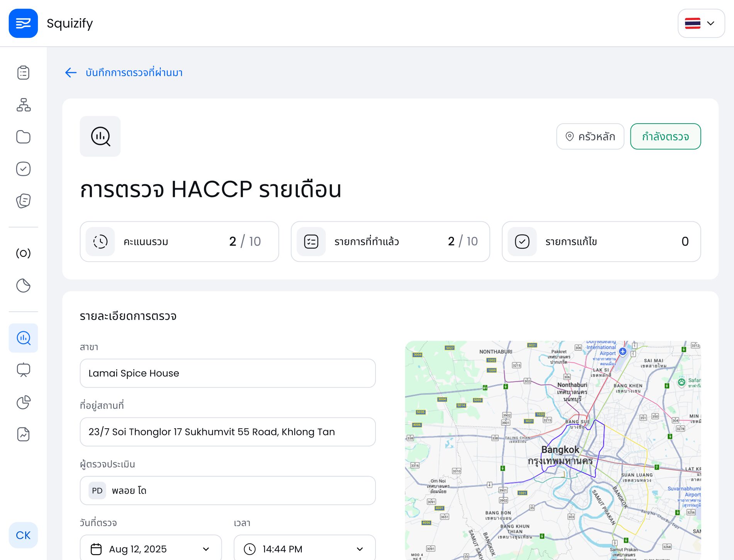Open the Thai flag language dropdown
734x560 pixels.
click(701, 24)
